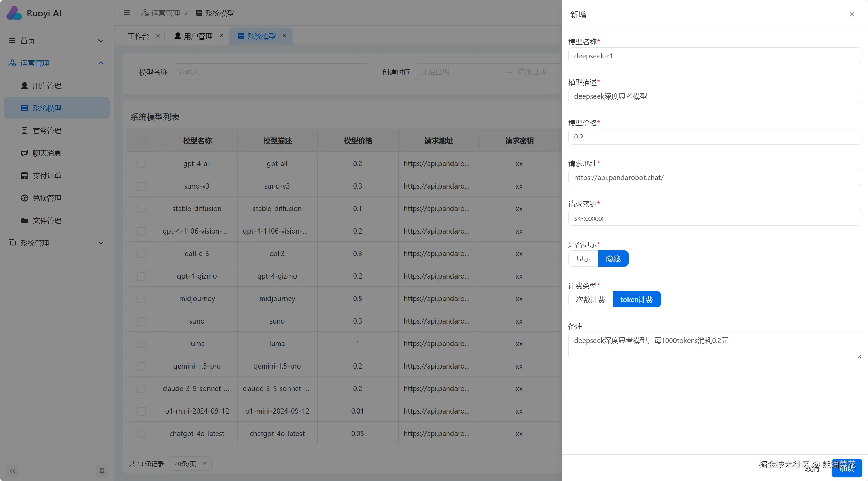
Task: Check the dall-e-3 row checkbox
Action: click(141, 254)
